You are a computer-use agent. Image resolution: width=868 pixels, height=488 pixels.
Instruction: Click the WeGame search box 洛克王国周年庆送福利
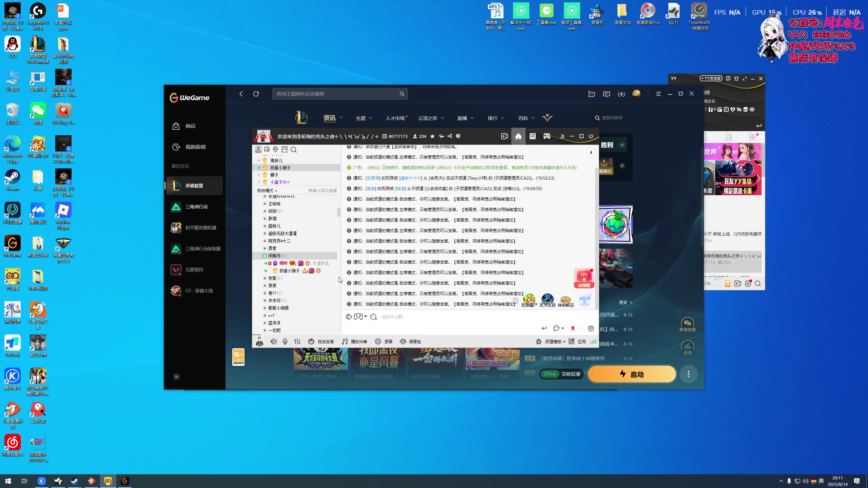pos(340,94)
